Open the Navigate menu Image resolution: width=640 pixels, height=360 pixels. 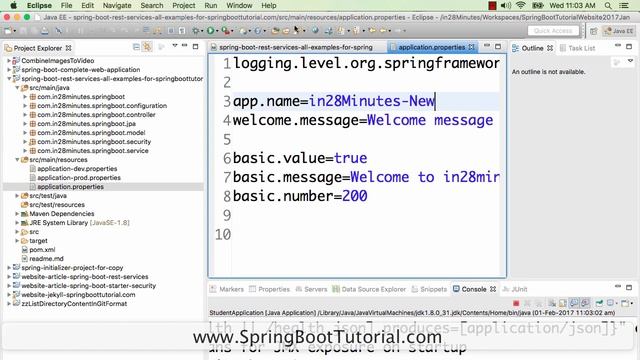pyautogui.click(x=117, y=6)
